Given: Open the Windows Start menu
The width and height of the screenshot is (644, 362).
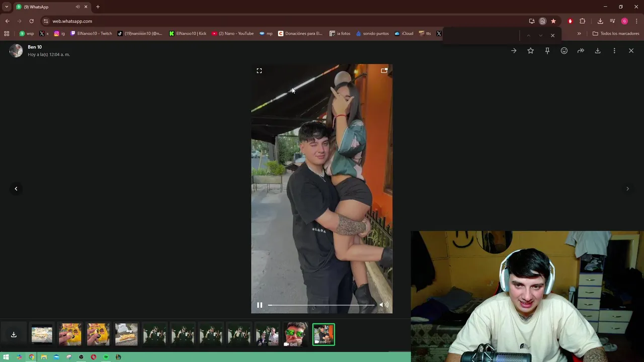Looking at the screenshot, I should click(7, 357).
